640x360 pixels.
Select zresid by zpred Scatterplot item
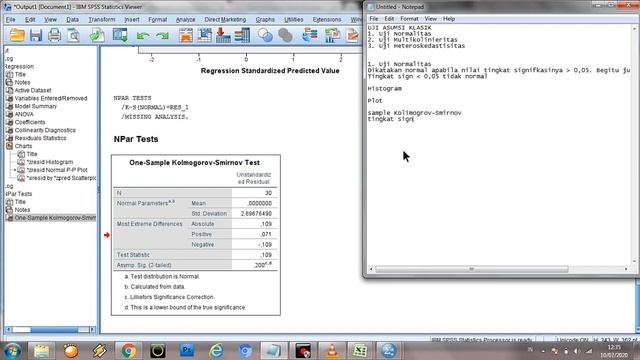(61, 178)
